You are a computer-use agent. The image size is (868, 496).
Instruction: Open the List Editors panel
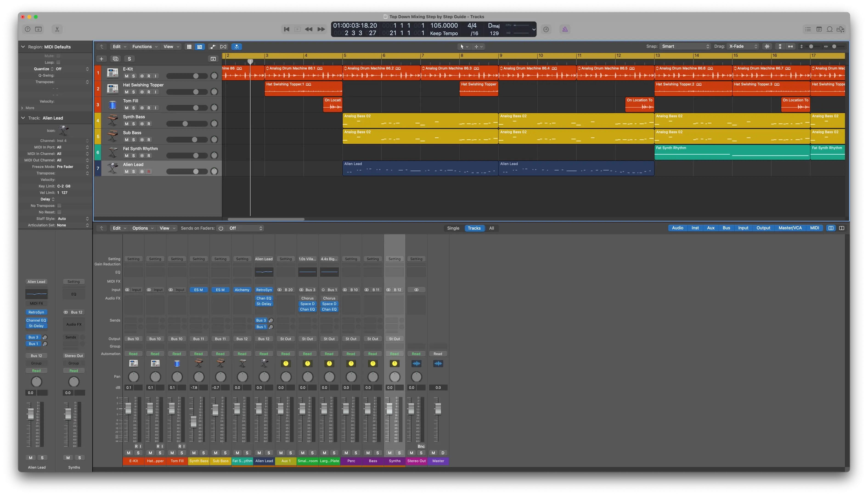[x=808, y=29]
